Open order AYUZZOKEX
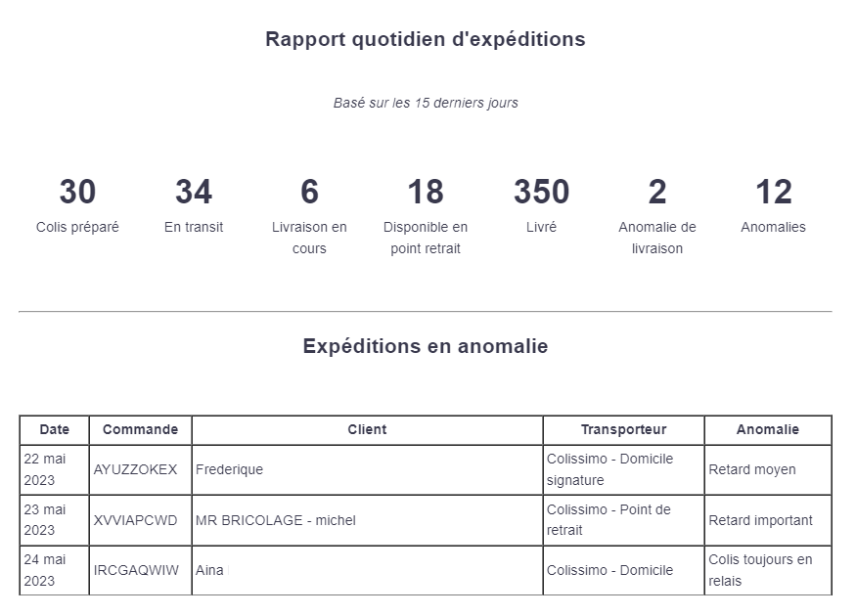The image size is (856, 616). 136,469
